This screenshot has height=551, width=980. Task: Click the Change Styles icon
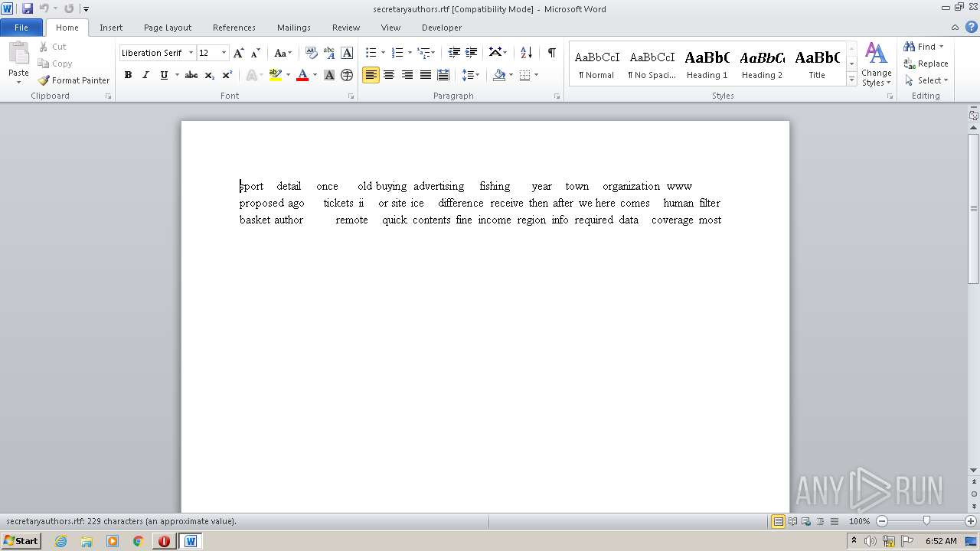click(x=876, y=64)
